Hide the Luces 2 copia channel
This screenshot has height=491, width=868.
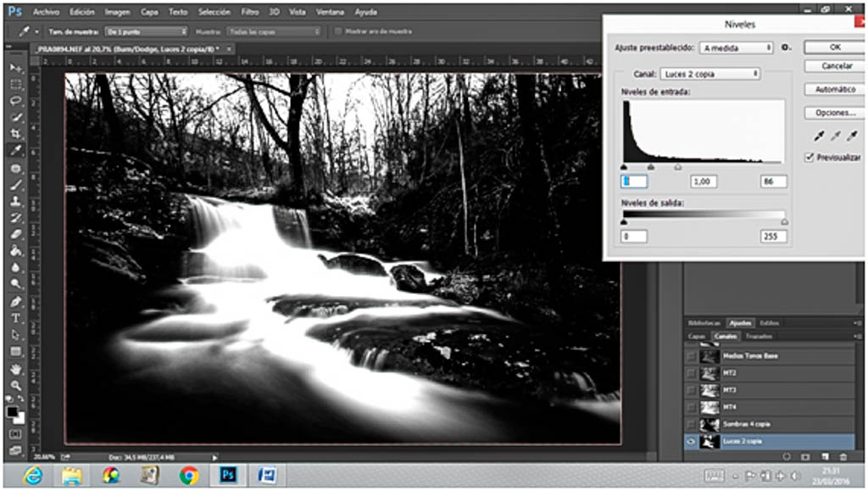point(692,441)
